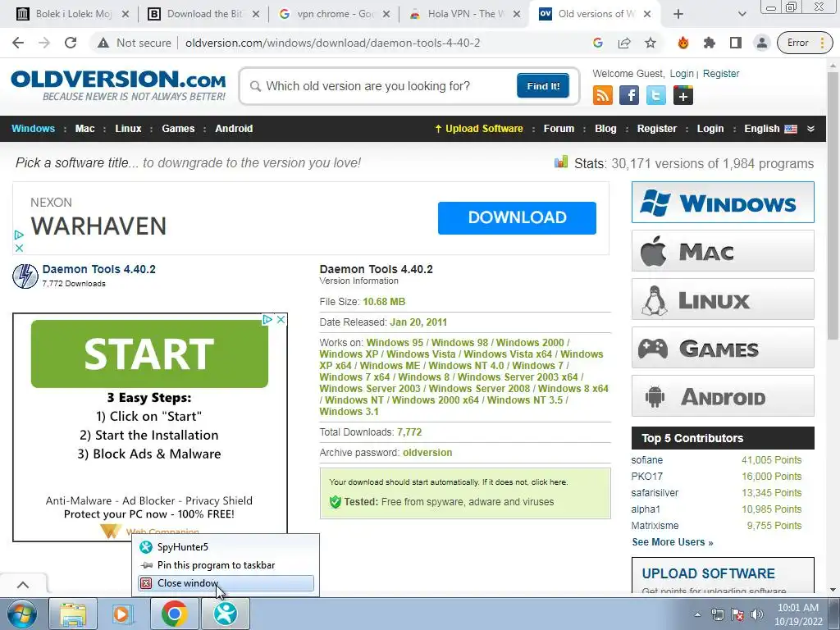Click See More Users link
Viewport: 840px width, 630px height.
tap(673, 542)
